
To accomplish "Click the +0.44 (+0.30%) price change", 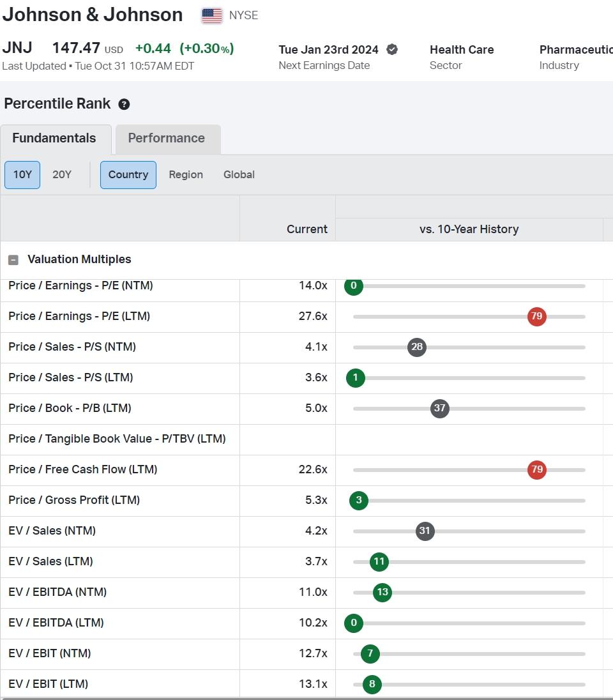I will (x=185, y=48).
